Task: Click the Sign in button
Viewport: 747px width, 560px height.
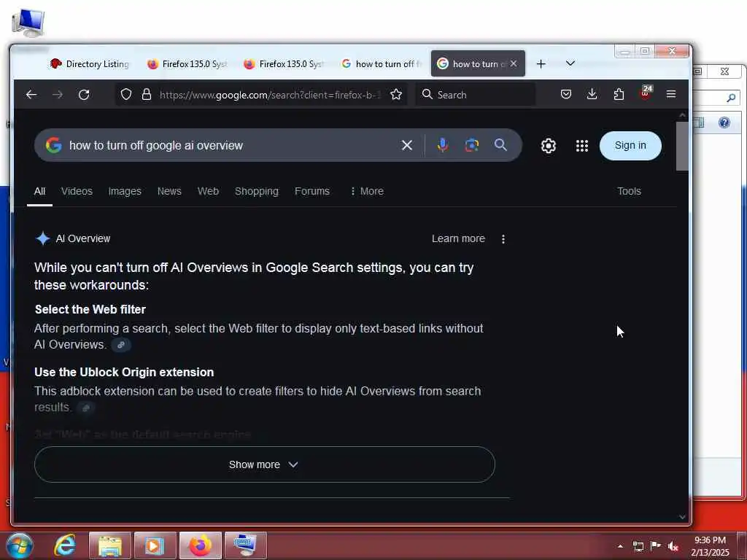Action: pyautogui.click(x=630, y=145)
